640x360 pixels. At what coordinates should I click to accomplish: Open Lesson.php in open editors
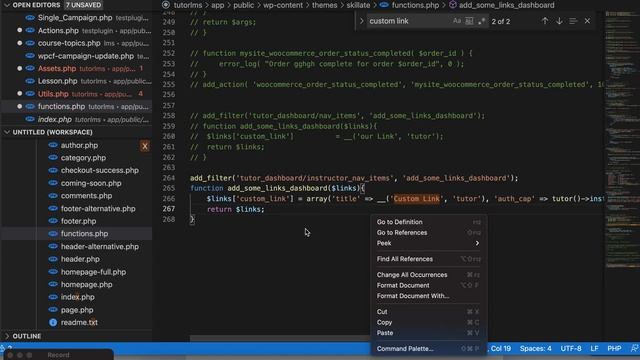77,81
